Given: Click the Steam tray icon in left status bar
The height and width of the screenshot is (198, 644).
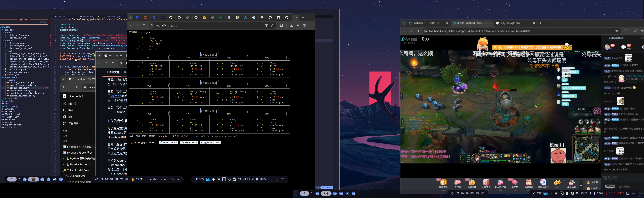Looking at the screenshot, I should 235,179.
